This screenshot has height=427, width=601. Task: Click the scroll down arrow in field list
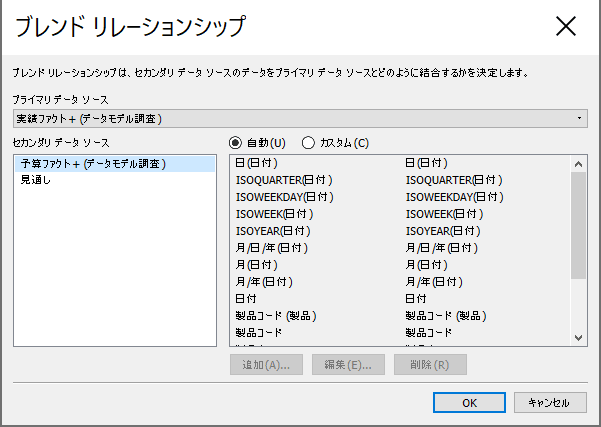(x=578, y=338)
